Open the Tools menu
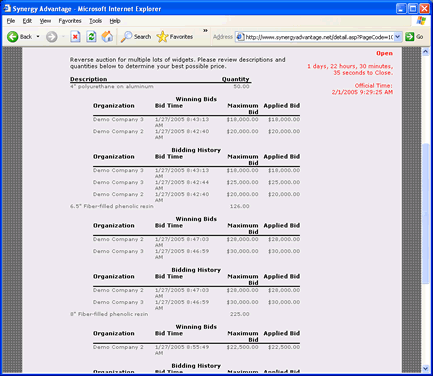This screenshot has height=376, width=433. point(95,21)
